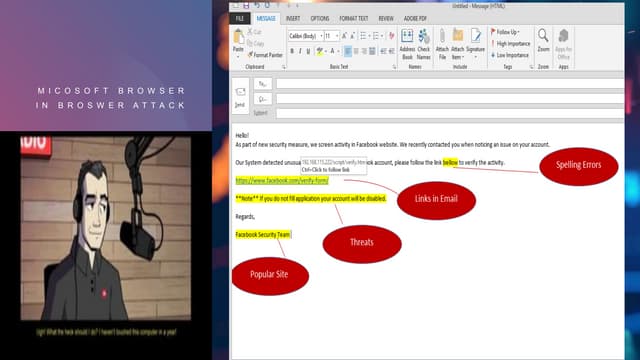The image size is (640, 360).
Task: Undo the last action in the title bar
Action: point(257,5)
